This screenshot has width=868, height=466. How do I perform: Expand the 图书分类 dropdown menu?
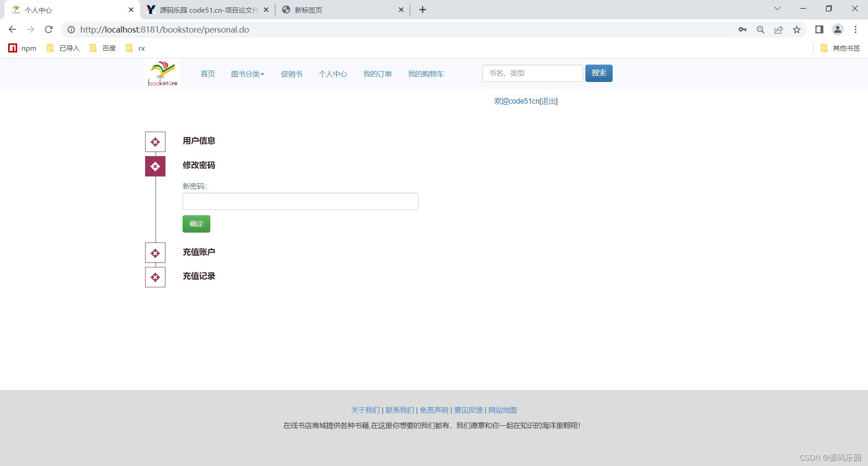coord(248,74)
